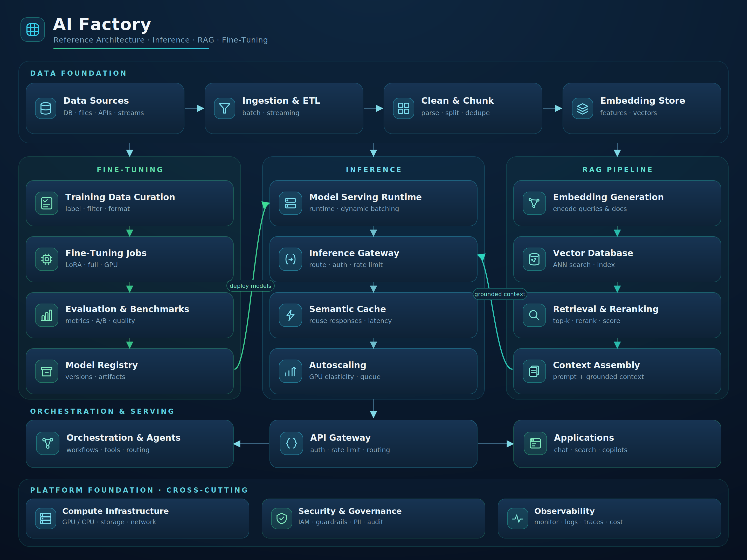
Task: Click the FINE-TUNING section heading
Action: [x=130, y=170]
